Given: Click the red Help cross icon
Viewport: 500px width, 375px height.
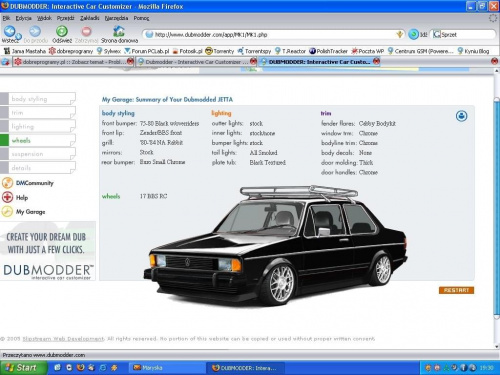Looking at the screenshot, I should pyautogui.click(x=7, y=197).
